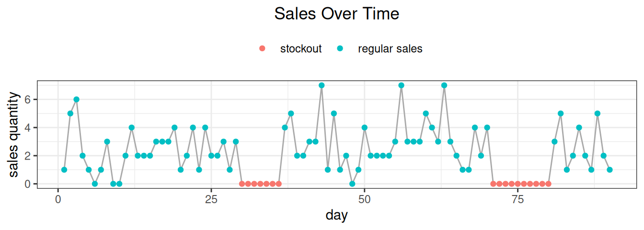Click the y-axis tick label 2
This screenshot has height=230, width=644.
(28, 156)
